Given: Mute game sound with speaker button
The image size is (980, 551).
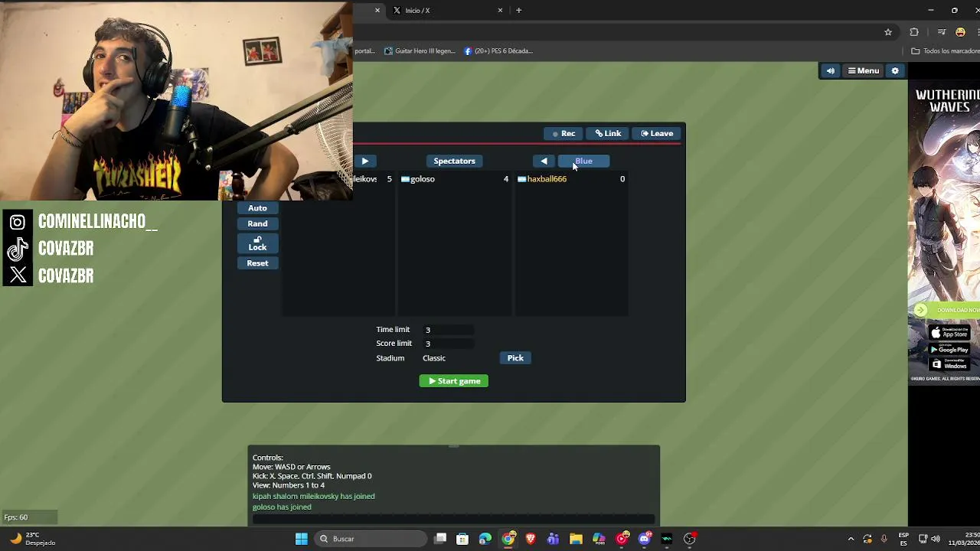Looking at the screenshot, I should point(831,71).
